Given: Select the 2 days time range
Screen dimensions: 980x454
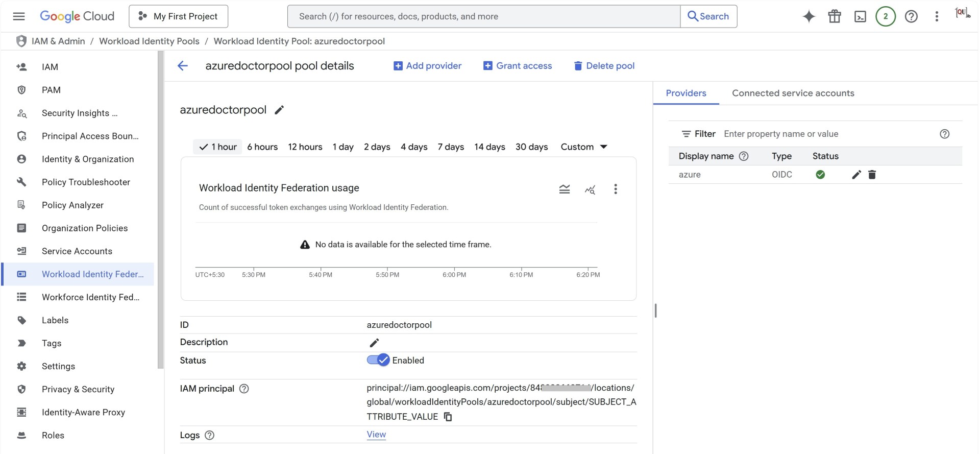Looking at the screenshot, I should [377, 147].
